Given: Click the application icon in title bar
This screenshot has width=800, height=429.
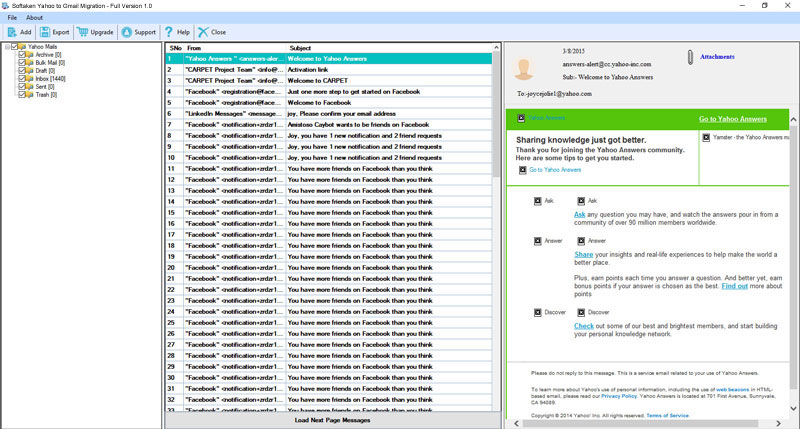Looking at the screenshot, I should (6, 6).
